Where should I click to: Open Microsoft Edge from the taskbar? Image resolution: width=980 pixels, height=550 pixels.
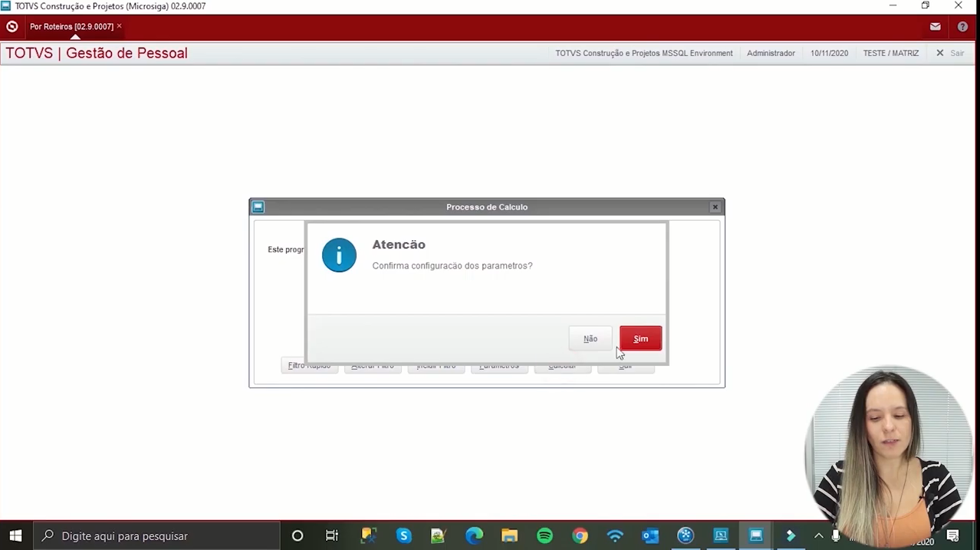point(474,535)
